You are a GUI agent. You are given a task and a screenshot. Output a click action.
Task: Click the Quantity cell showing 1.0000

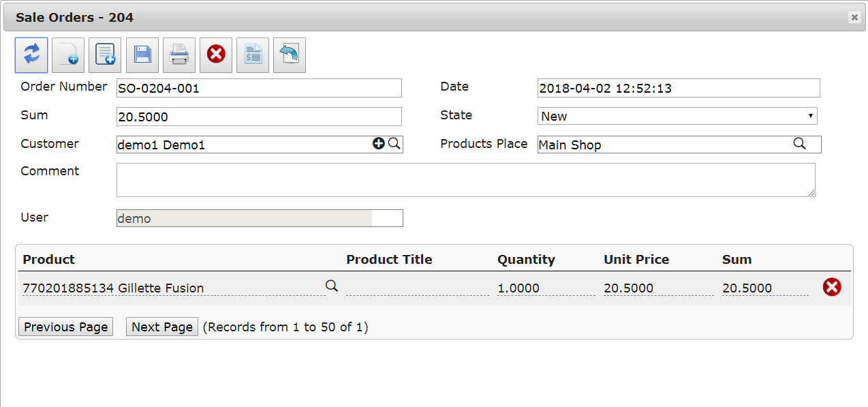coord(546,288)
